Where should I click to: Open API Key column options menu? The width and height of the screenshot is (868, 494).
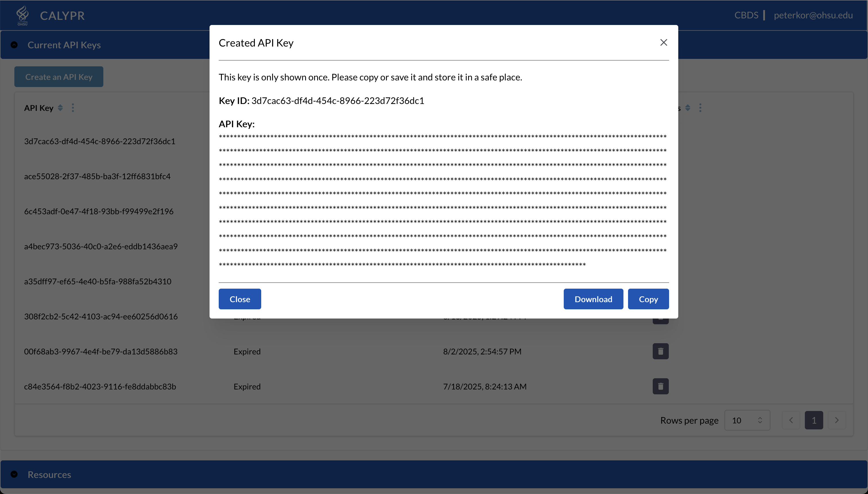coord(73,108)
